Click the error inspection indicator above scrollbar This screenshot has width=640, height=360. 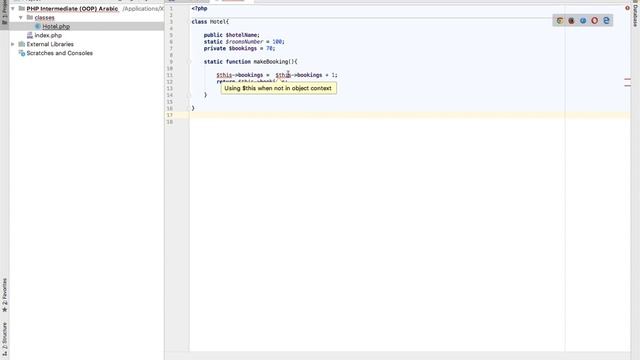pos(627,8)
